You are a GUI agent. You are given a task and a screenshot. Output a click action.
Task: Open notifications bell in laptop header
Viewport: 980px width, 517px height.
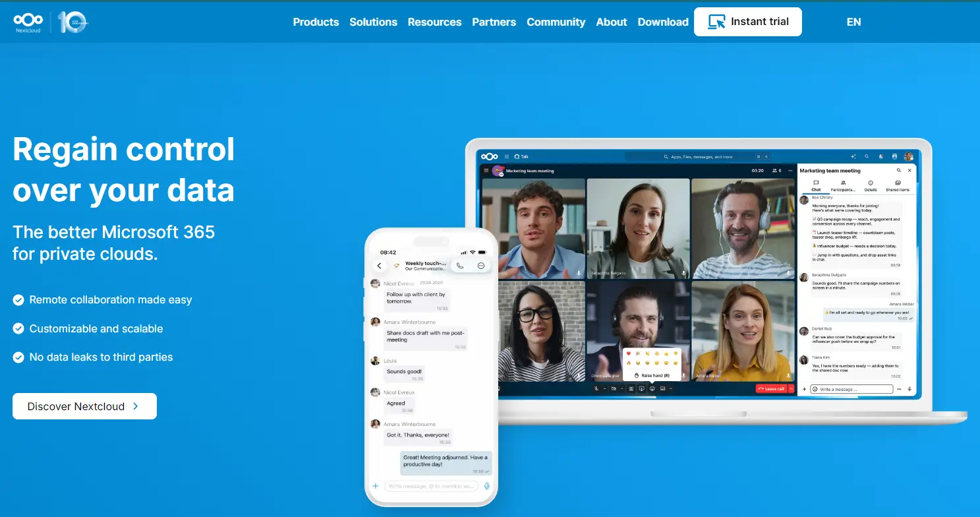(882, 156)
